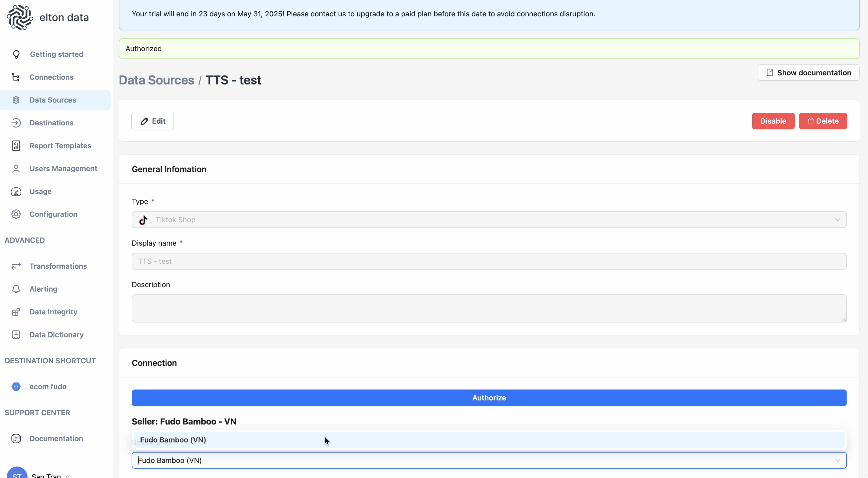Click the elton data logo icon
This screenshot has width=868, height=478.
point(20,17)
